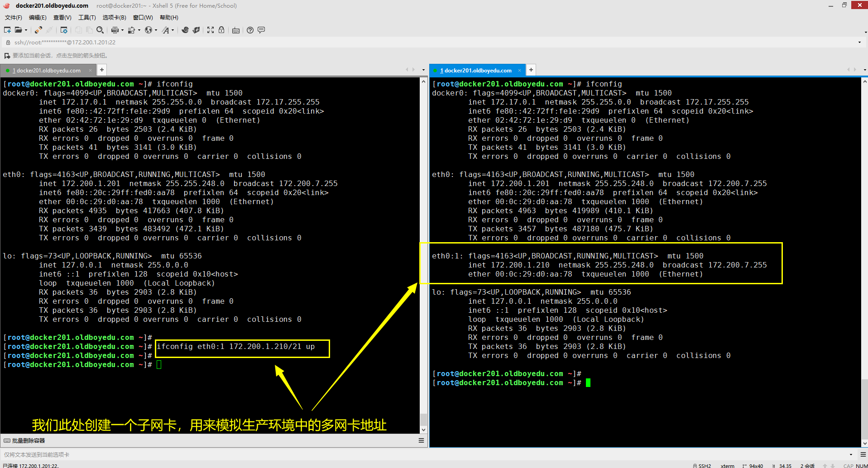Image resolution: width=868 pixels, height=468 pixels.
Task: Open the 文件(F) menu
Action: point(13,18)
